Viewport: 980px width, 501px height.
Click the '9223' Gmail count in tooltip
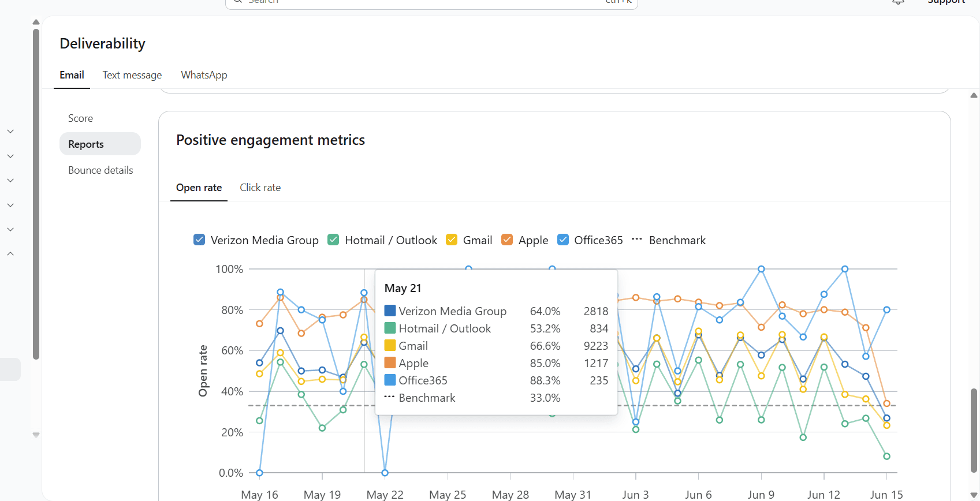[596, 346]
